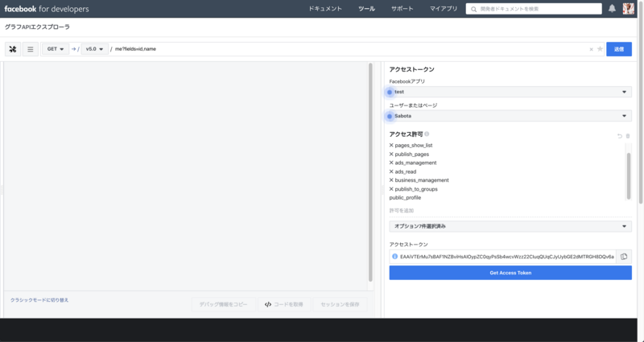This screenshot has width=644, height=342.
Task: Open the ドキュメント menu
Action: coord(325,9)
